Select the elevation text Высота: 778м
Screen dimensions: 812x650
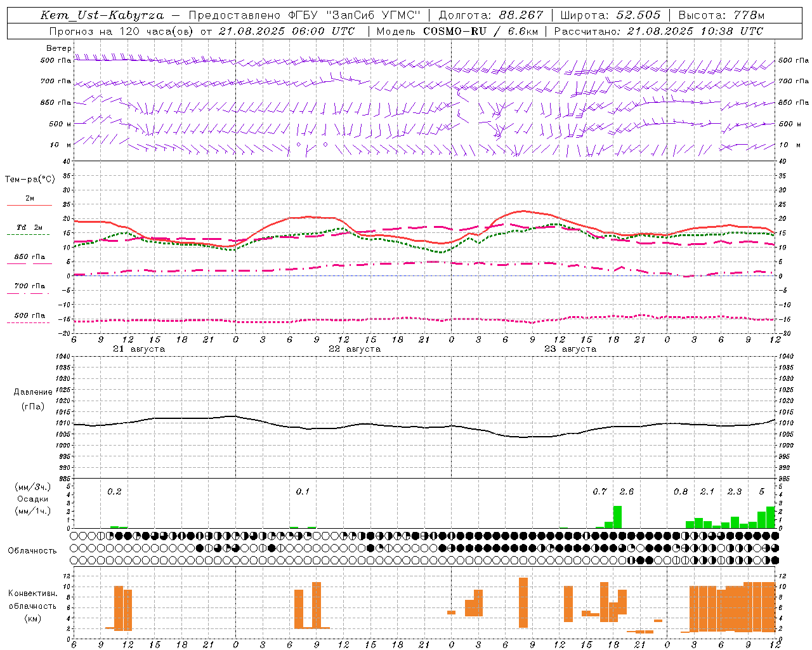click(x=721, y=15)
